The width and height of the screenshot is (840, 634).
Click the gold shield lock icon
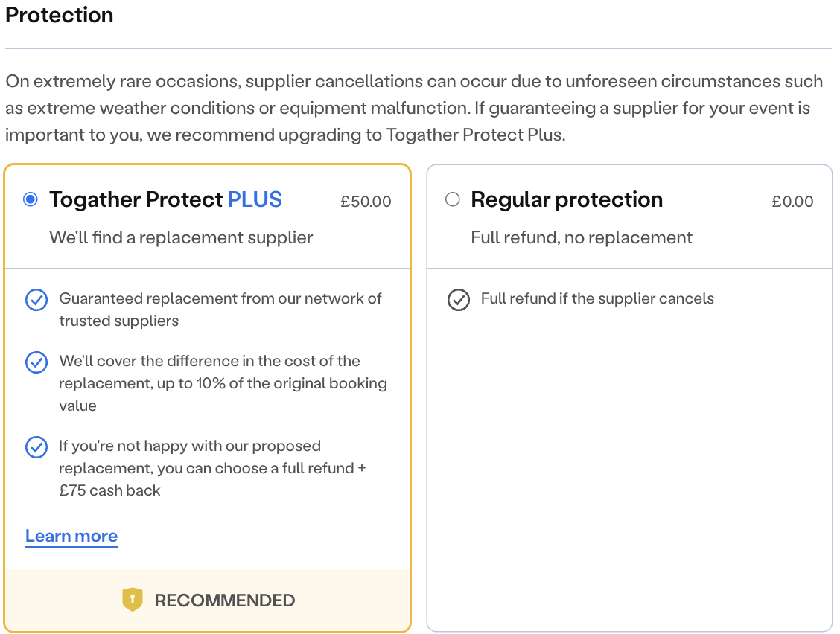(132, 600)
